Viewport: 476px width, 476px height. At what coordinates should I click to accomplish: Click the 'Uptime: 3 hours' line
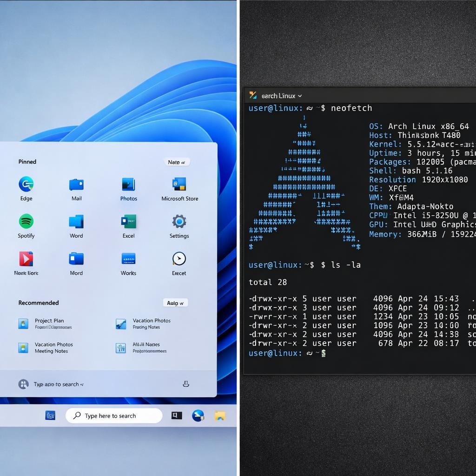point(422,153)
